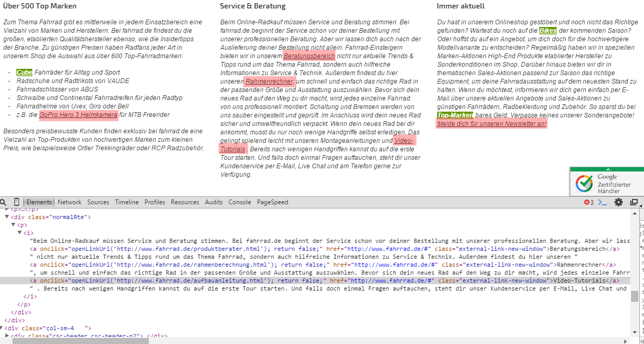The height and width of the screenshot is (344, 644).
Task: Switch to the Elements tab
Action: click(39, 202)
